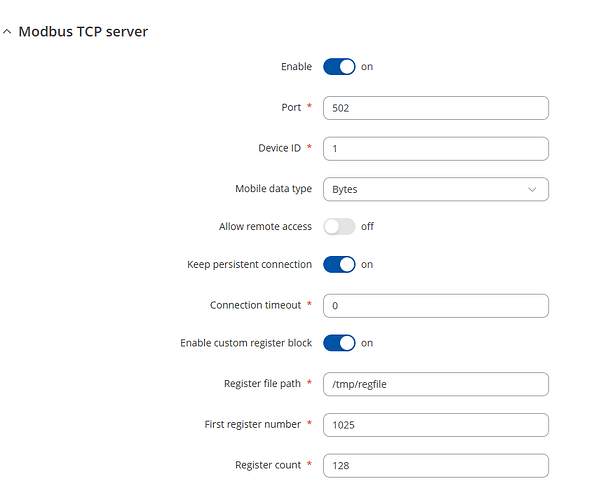Click the Port input field
607x500 pixels.
[x=435, y=108]
